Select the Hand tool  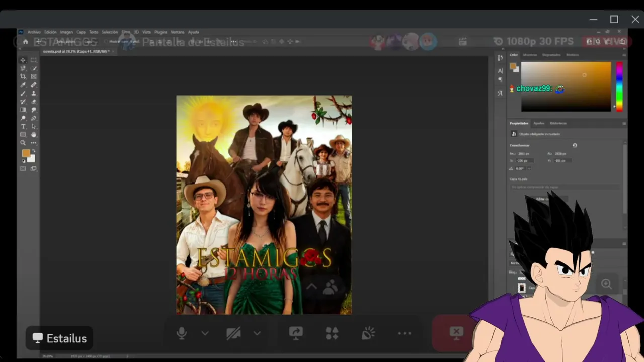pos(34,135)
